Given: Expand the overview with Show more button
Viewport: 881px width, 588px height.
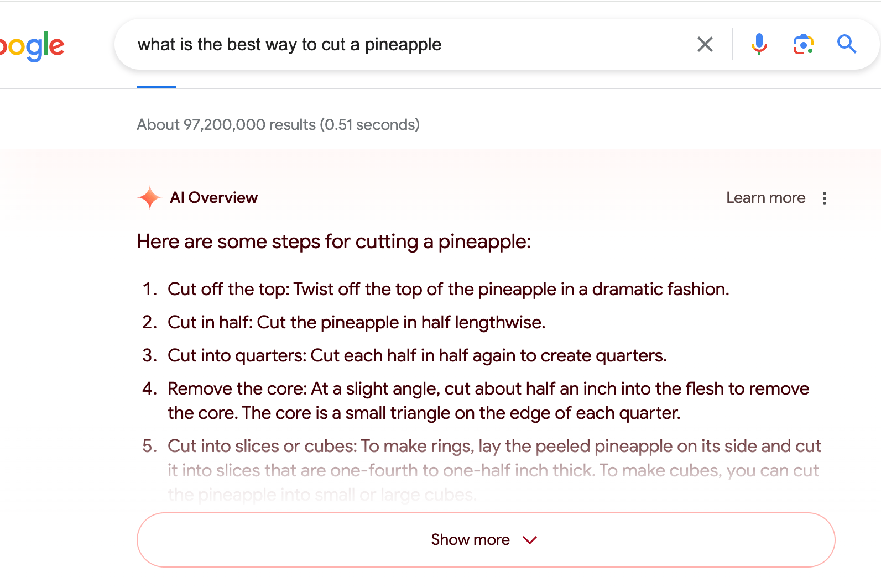Looking at the screenshot, I should [470, 540].
